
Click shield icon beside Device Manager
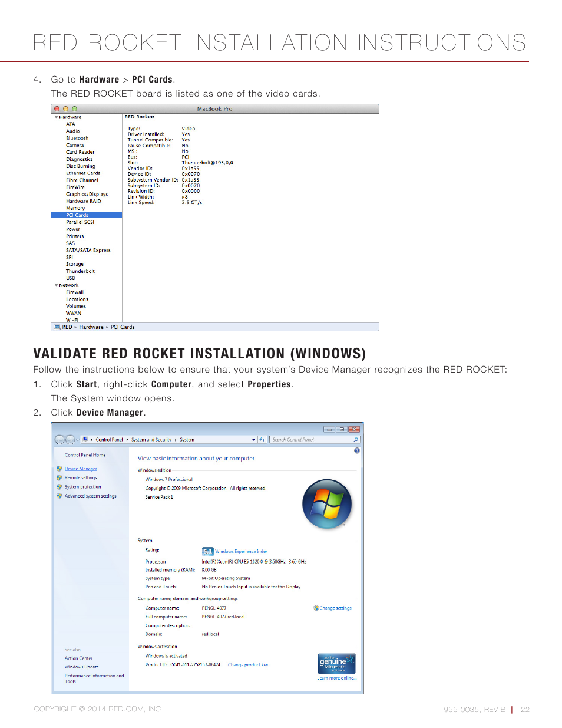59,469
